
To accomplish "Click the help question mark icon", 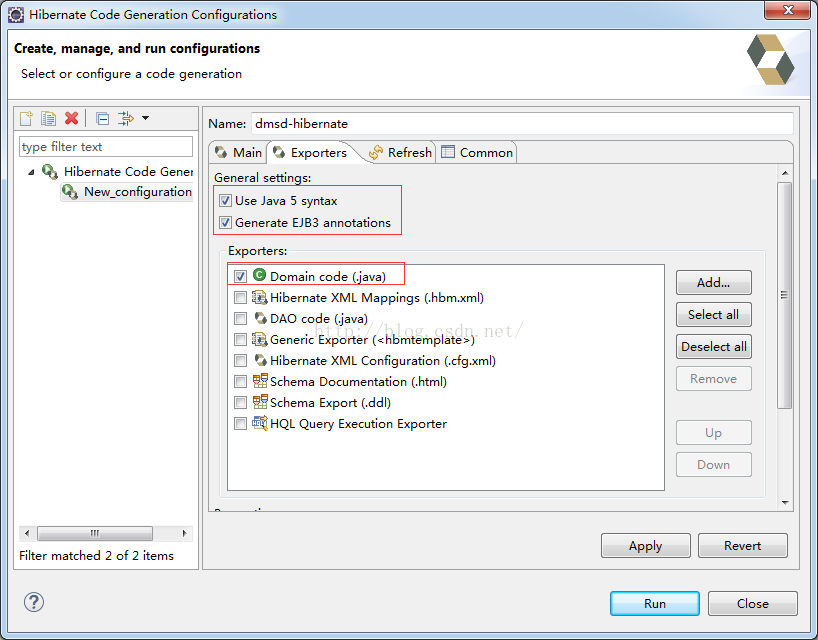I will [34, 602].
